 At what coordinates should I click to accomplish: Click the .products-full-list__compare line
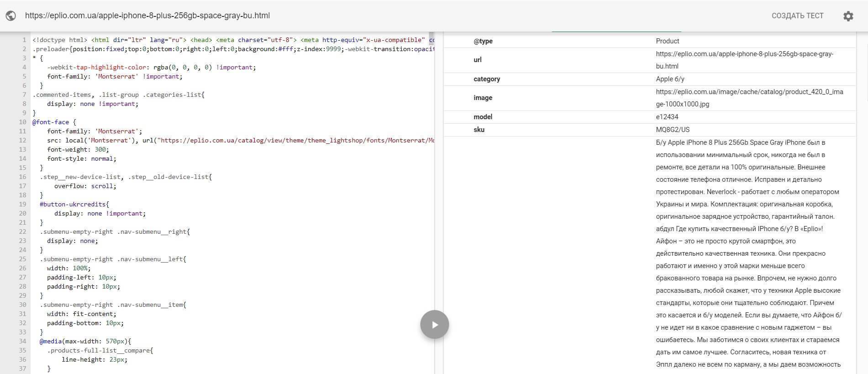click(100, 350)
